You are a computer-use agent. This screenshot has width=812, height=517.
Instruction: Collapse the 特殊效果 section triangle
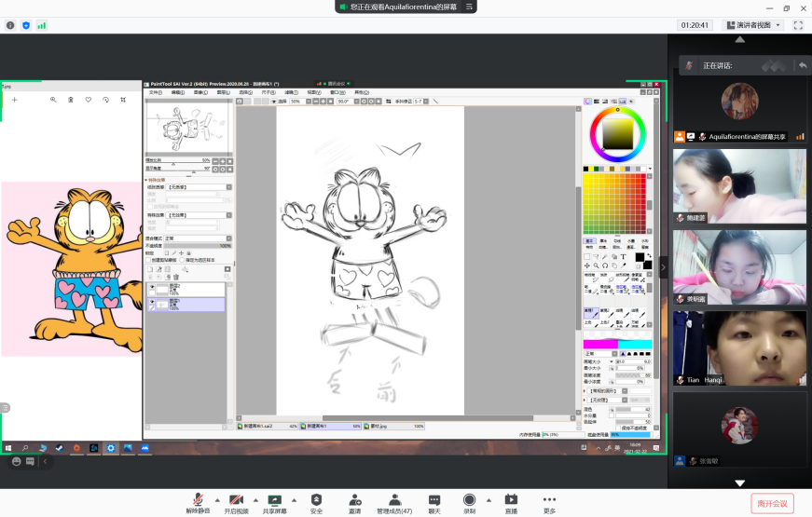coord(146,180)
